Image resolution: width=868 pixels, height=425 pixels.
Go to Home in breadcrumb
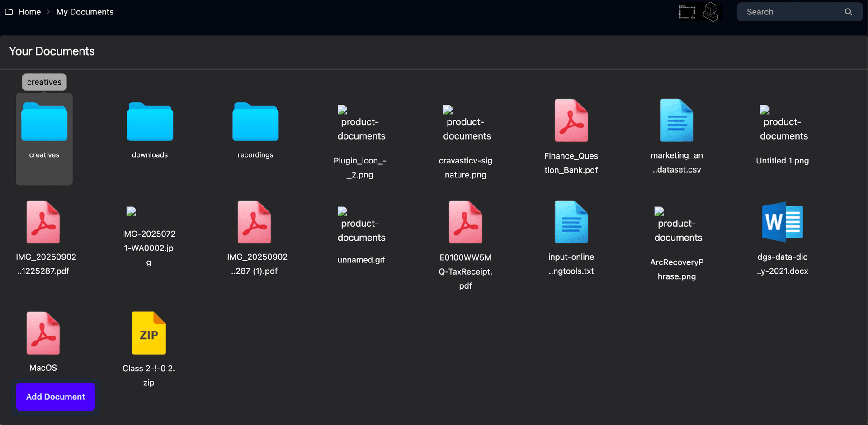point(29,12)
